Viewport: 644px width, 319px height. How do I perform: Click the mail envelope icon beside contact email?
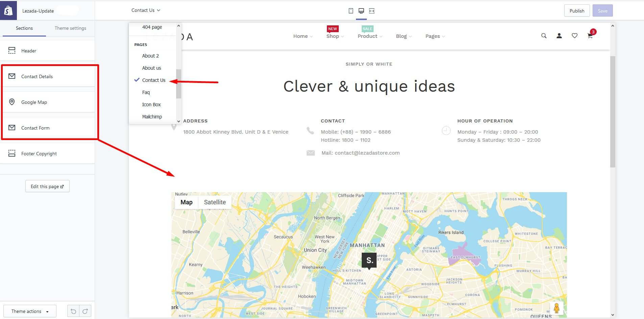[311, 153]
